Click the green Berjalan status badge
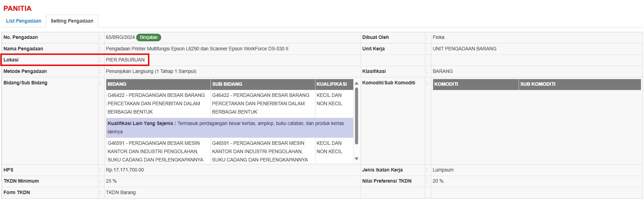This screenshot has width=644, height=200. pos(148,37)
